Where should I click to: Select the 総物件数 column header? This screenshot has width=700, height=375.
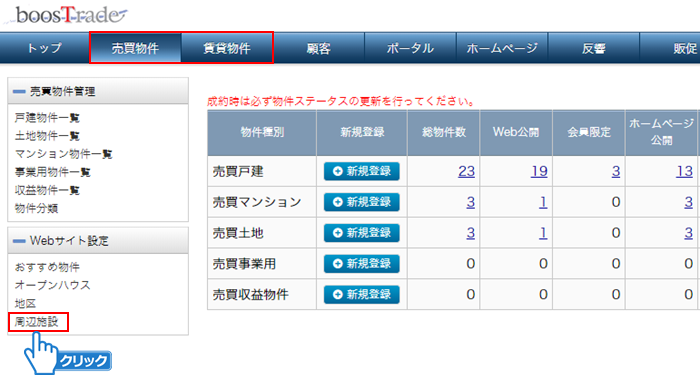click(444, 133)
